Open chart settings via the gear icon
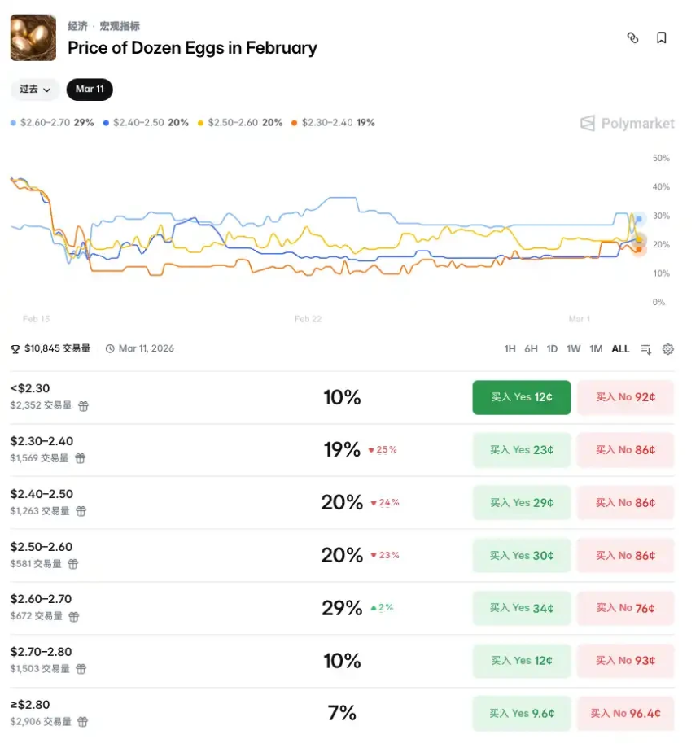Screen dimensions: 700x752 pos(669,348)
